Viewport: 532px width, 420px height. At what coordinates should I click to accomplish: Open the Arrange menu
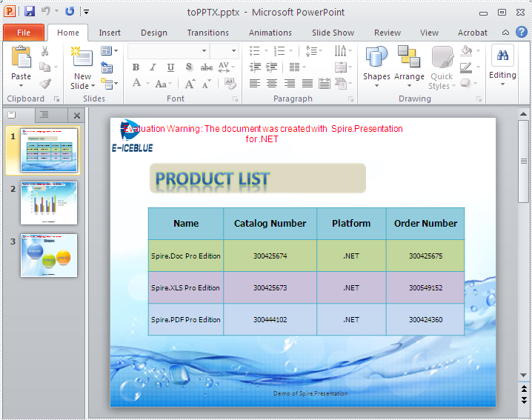pos(409,67)
